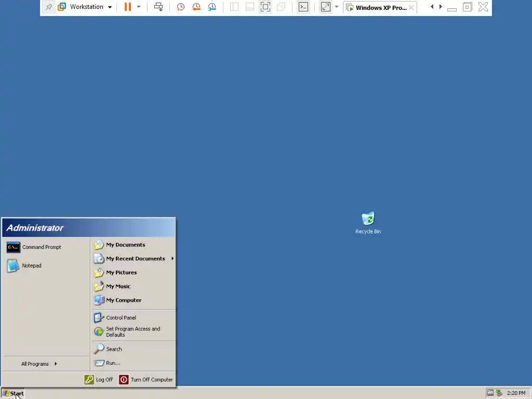The image size is (532, 399).
Task: Launch Command Prompt from the Start menu
Action: point(46,247)
